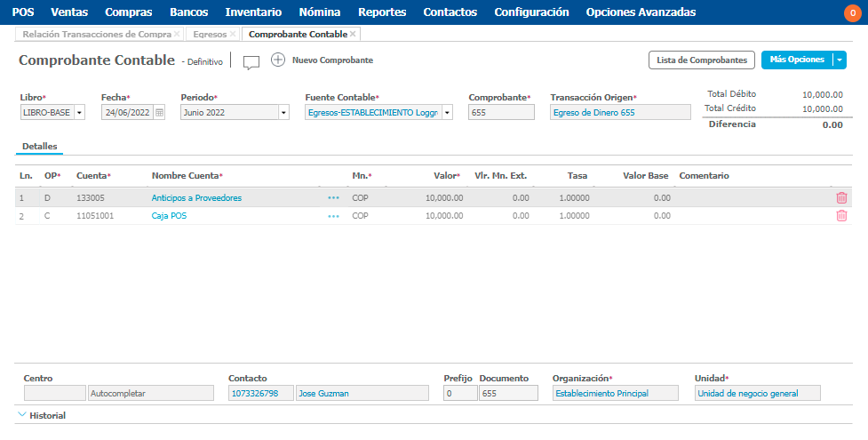Screen dimensions: 868x440
Task: Open three-dots options for Caja POS row
Action: pos(333,216)
